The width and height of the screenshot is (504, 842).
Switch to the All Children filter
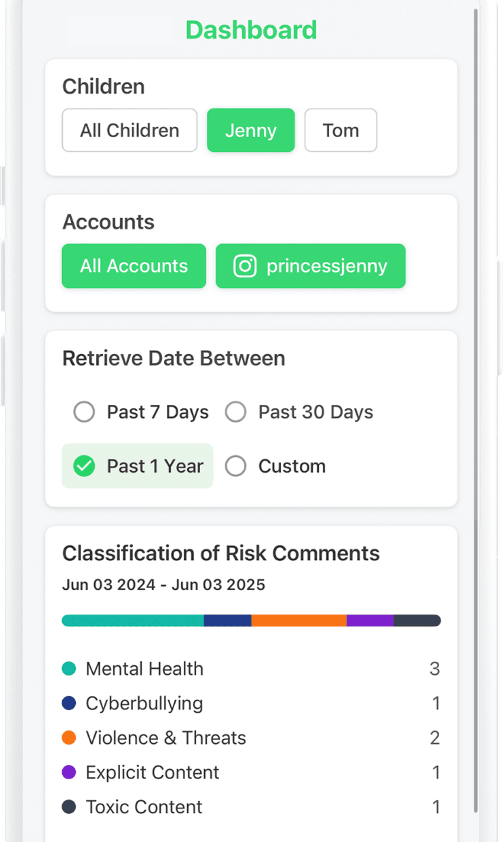pos(129,130)
